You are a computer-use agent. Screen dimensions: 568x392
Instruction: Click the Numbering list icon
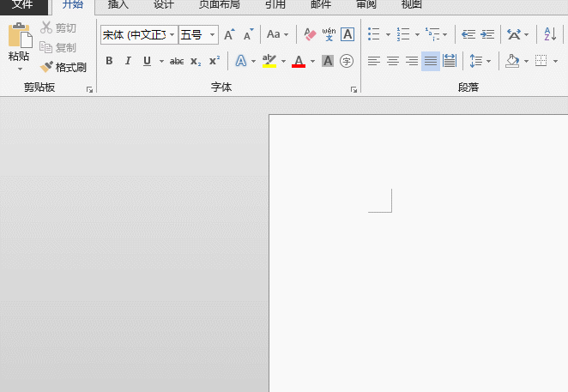point(403,34)
